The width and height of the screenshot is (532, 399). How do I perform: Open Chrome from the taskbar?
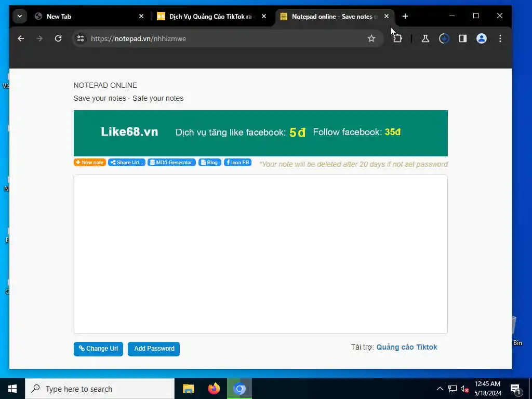tap(240, 389)
